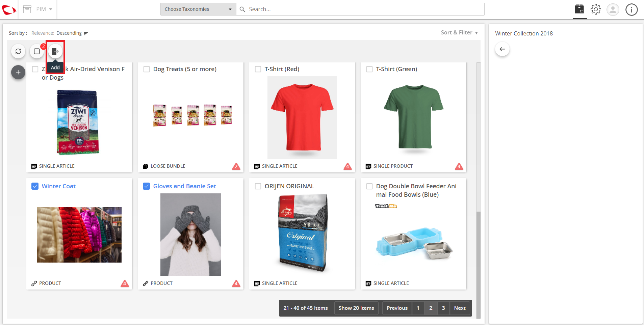Toggle the Descending sort order

[x=69, y=33]
